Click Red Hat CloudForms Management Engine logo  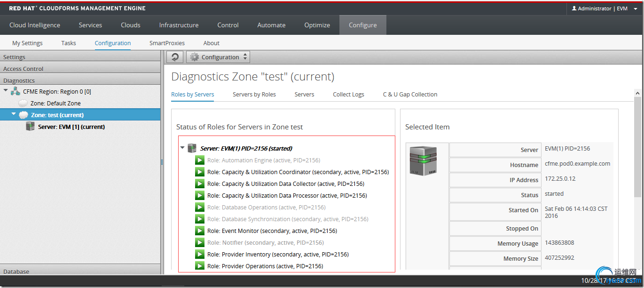[77, 8]
